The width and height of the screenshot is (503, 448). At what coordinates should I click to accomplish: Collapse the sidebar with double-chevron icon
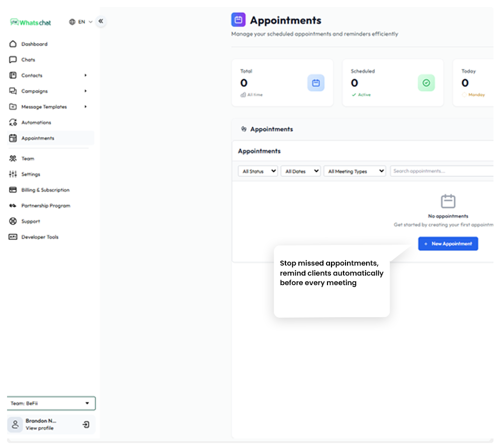pos(101,21)
